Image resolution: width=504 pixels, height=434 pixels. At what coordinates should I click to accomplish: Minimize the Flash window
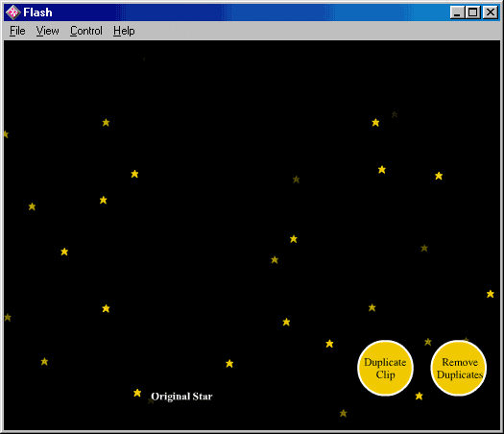[457, 12]
